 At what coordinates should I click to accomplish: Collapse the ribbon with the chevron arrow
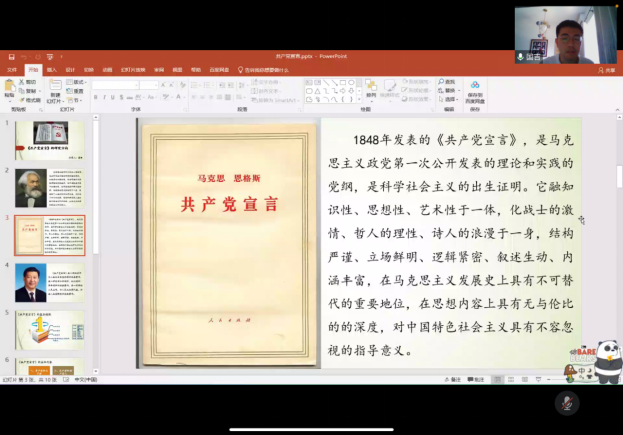point(617,110)
